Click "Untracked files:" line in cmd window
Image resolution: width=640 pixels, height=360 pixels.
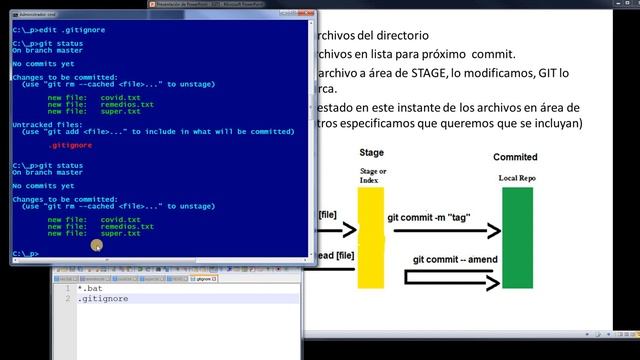47,125
